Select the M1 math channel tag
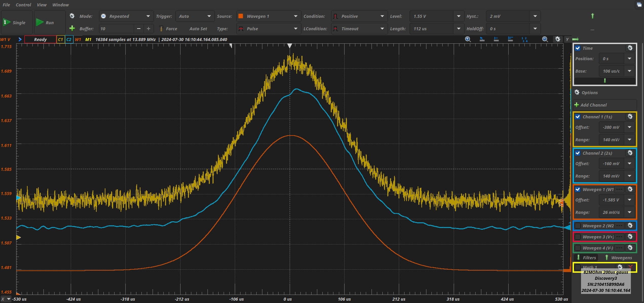The width and height of the screenshot is (644, 303). point(88,39)
